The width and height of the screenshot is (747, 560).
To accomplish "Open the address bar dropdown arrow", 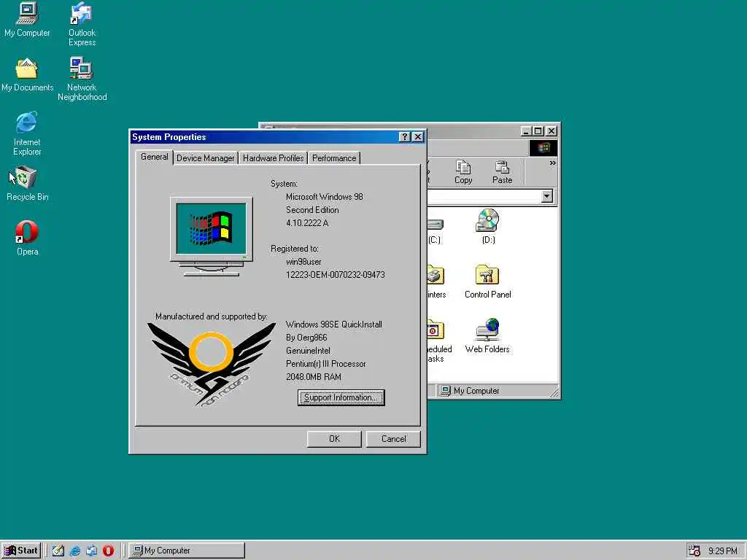I will (547, 196).
